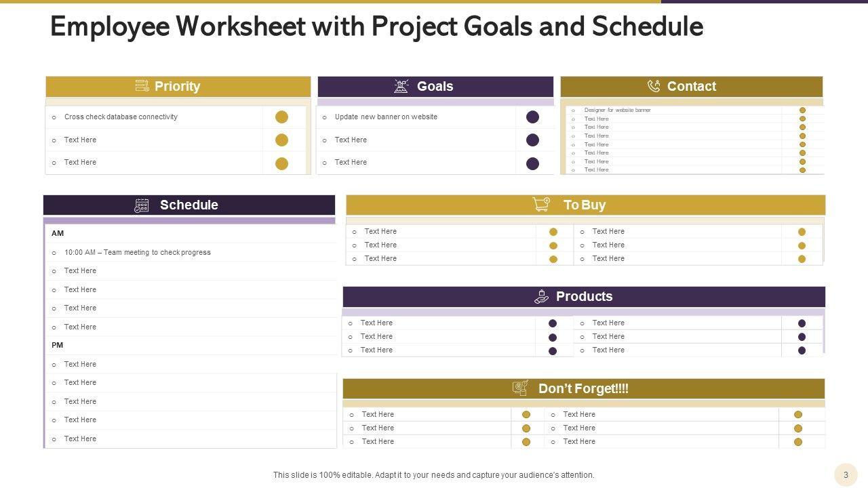The width and height of the screenshot is (868, 488).
Task: Click the Priority header list icon
Action: 142,86
